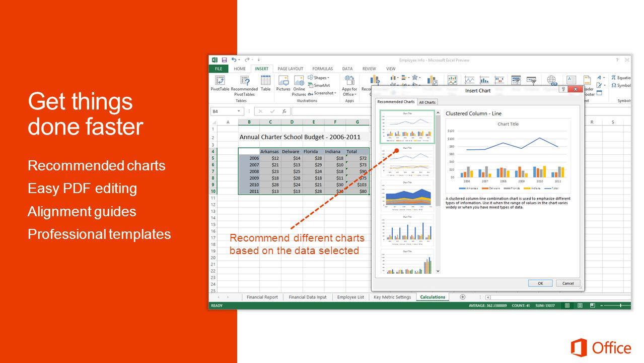Switch to Page Break Preview in status bar
644x363 pixels.
(592, 306)
